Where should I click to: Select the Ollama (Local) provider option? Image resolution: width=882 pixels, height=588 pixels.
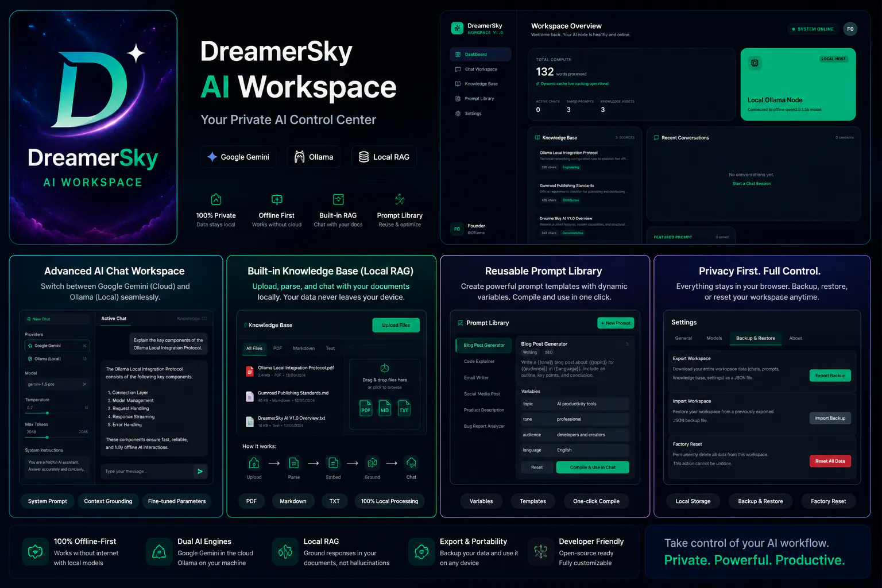pos(57,359)
